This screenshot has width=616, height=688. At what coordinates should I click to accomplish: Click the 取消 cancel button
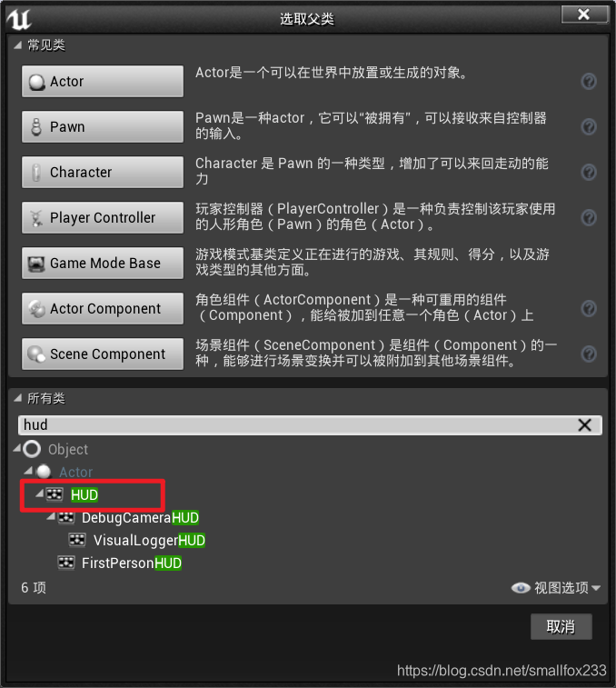pyautogui.click(x=561, y=626)
